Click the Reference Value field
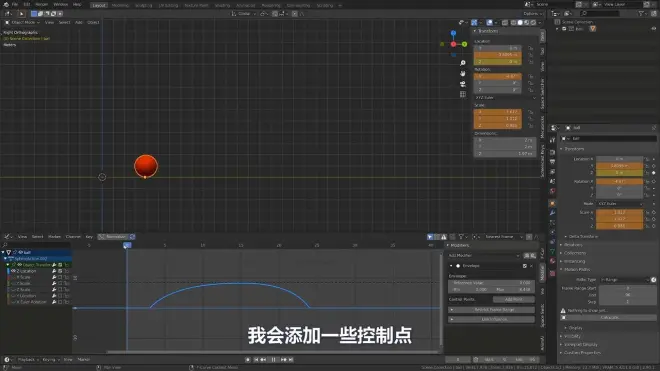 point(491,283)
